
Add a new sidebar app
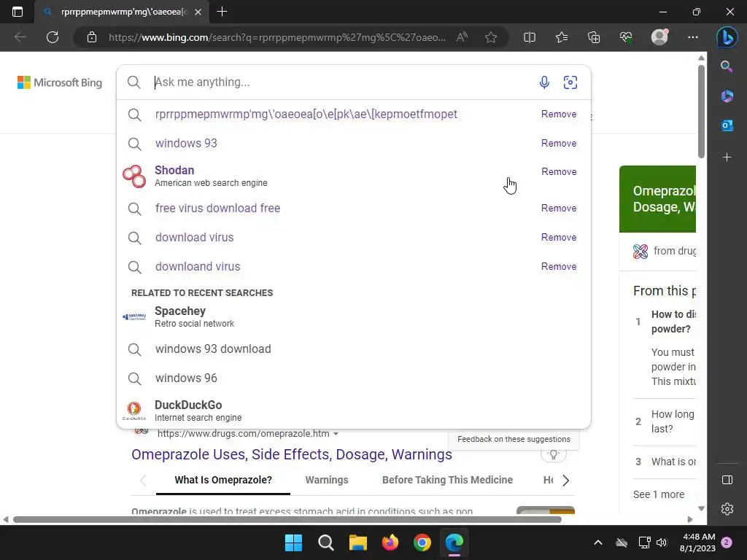pyautogui.click(x=727, y=157)
